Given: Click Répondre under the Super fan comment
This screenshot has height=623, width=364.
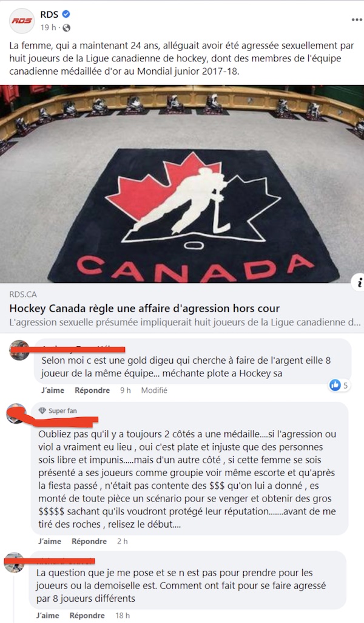Looking at the screenshot, I should coord(89,542).
